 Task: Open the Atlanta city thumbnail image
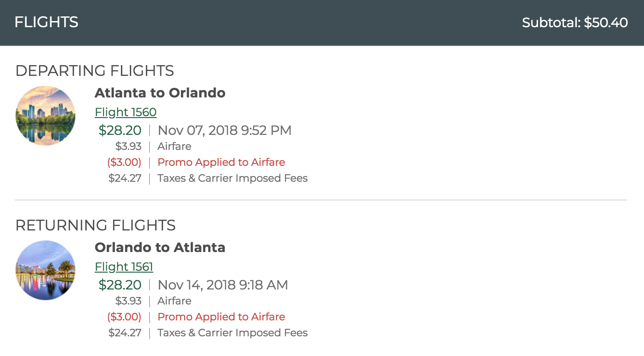click(45, 116)
